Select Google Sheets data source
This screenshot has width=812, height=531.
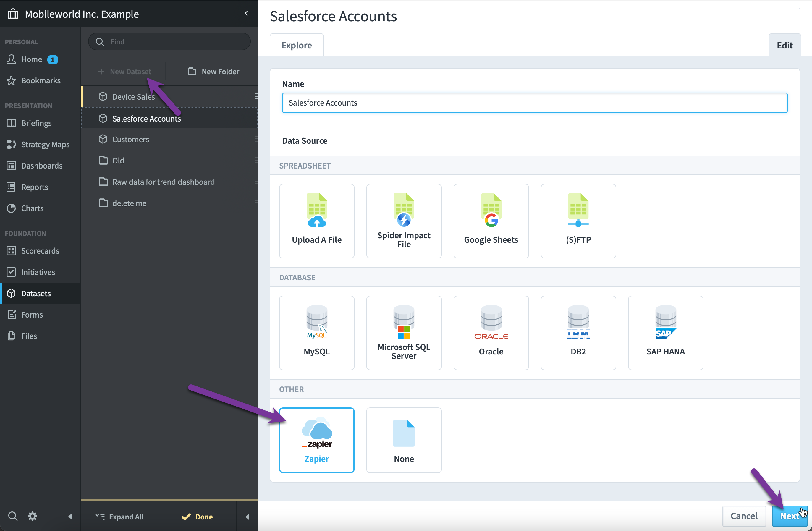coord(491,221)
